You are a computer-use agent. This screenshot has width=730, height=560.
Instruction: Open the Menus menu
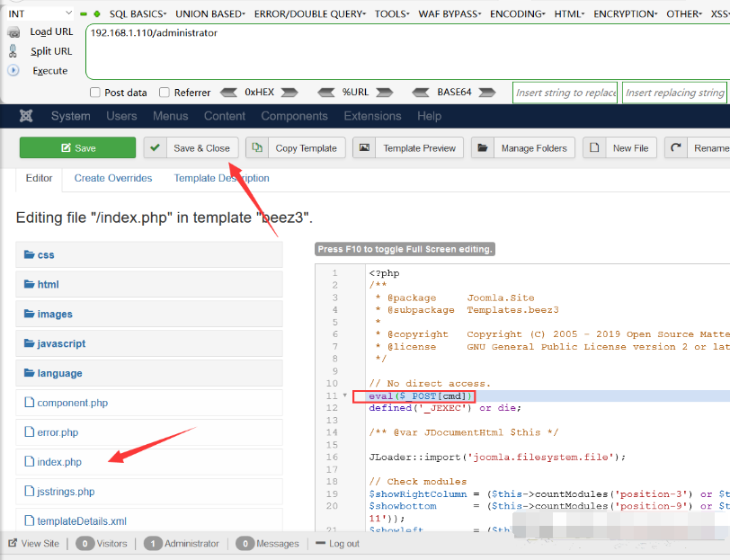[171, 116]
